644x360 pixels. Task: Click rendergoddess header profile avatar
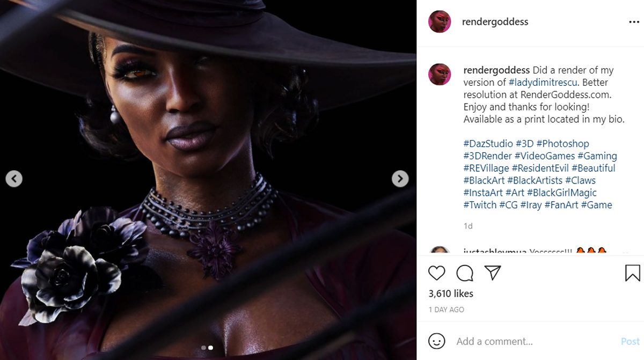tap(439, 21)
